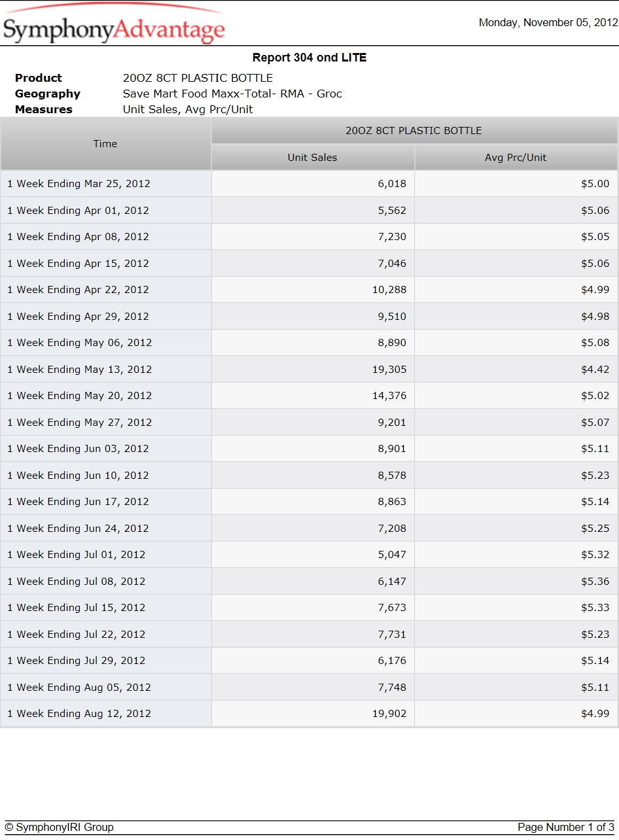This screenshot has height=840, width=619.
Task: Click unit sales value 8,863
Action: [392, 502]
